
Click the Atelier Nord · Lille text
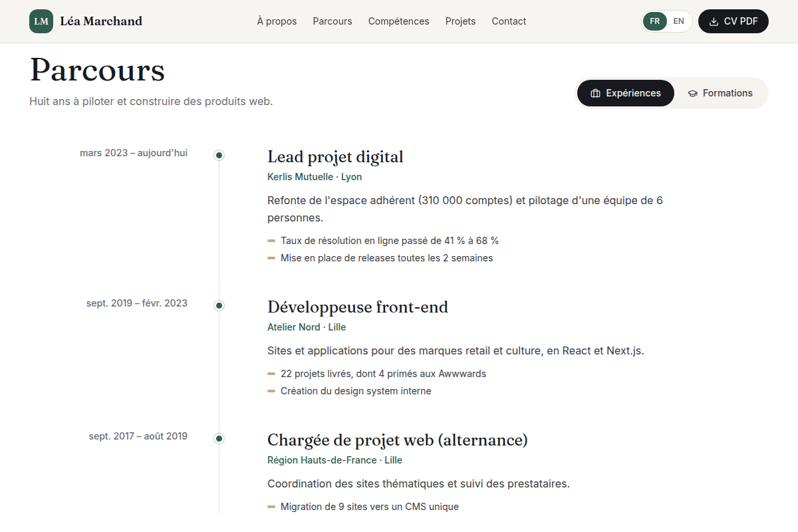click(x=307, y=327)
